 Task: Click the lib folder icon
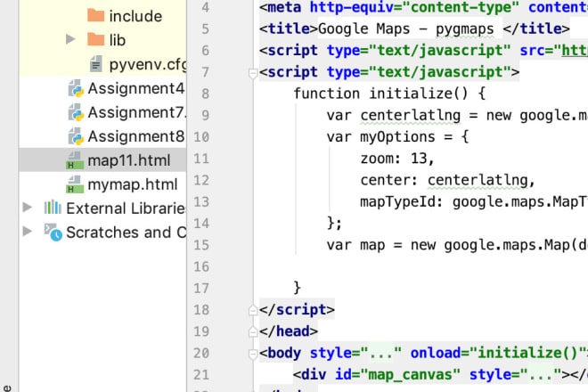[94, 40]
